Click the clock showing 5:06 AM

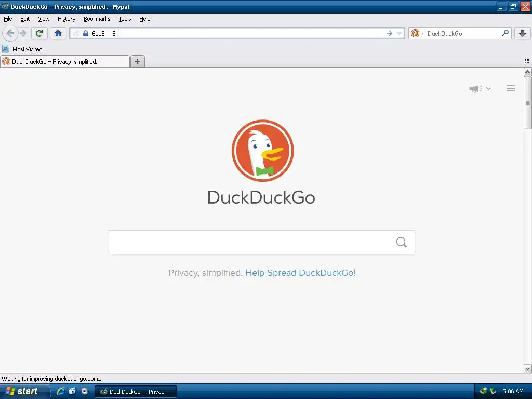513,391
